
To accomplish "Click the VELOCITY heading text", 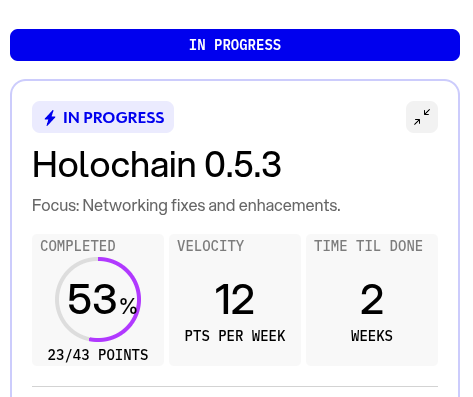I will 210,246.
